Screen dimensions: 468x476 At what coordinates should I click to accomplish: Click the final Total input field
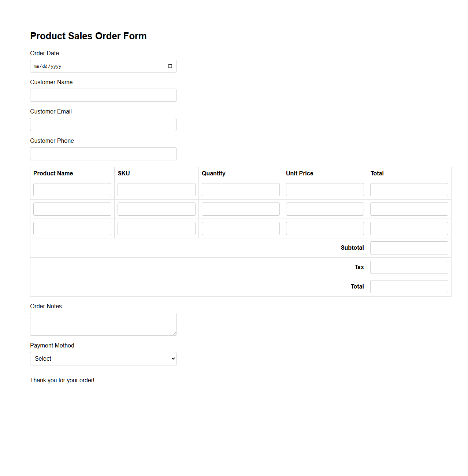tap(409, 286)
